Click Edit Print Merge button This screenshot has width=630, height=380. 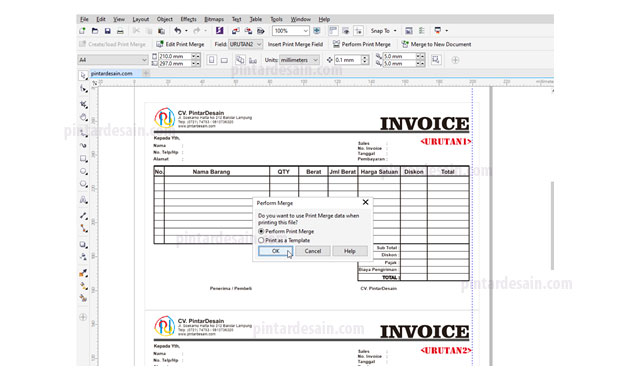coord(180,44)
